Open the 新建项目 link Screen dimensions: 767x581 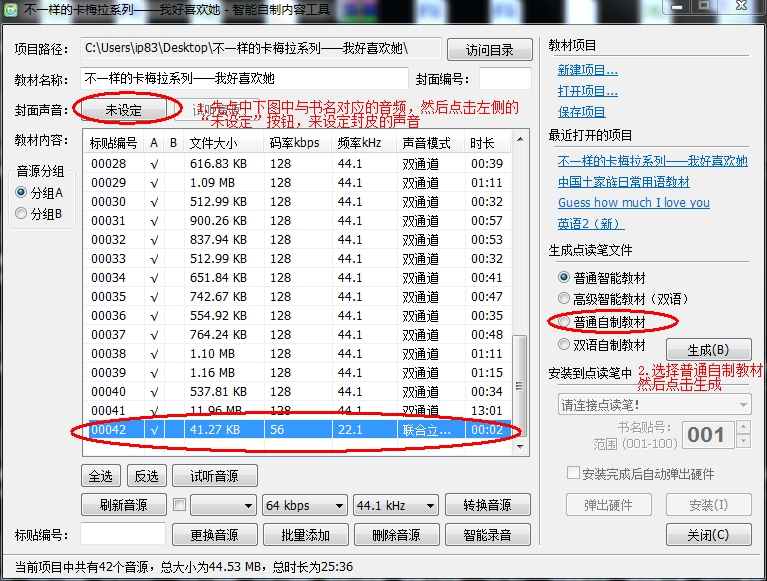pyautogui.click(x=587, y=70)
